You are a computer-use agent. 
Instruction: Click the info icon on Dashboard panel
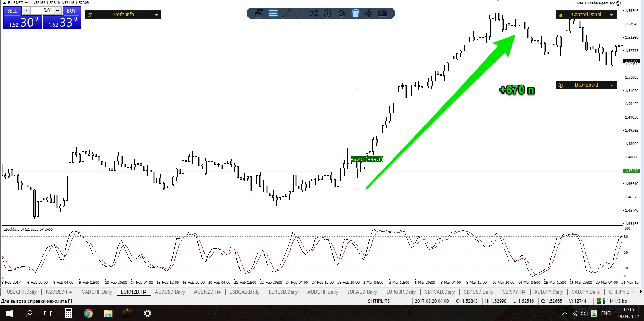tap(561, 85)
